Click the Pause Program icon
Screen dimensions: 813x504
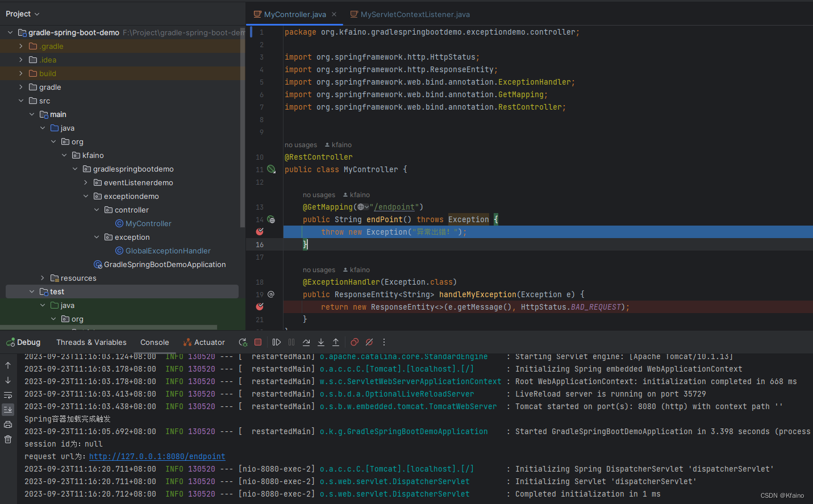(291, 342)
